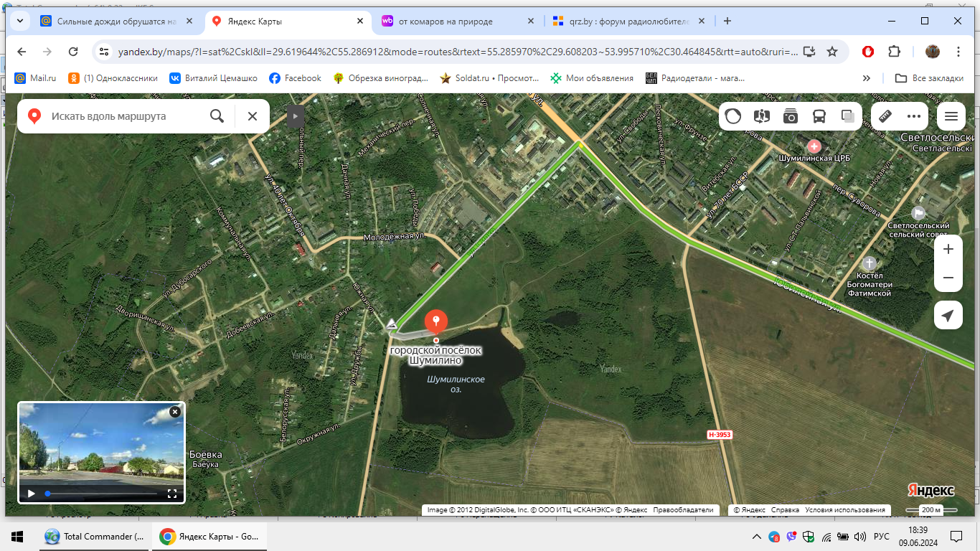Play the street panorama video
This screenshot has width=980, height=551.
pyautogui.click(x=31, y=494)
